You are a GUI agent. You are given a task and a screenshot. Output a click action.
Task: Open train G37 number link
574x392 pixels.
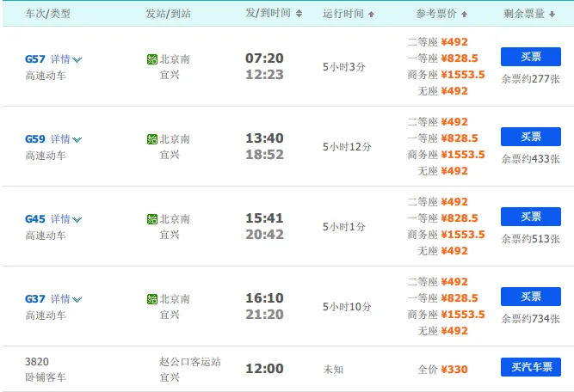point(35,299)
